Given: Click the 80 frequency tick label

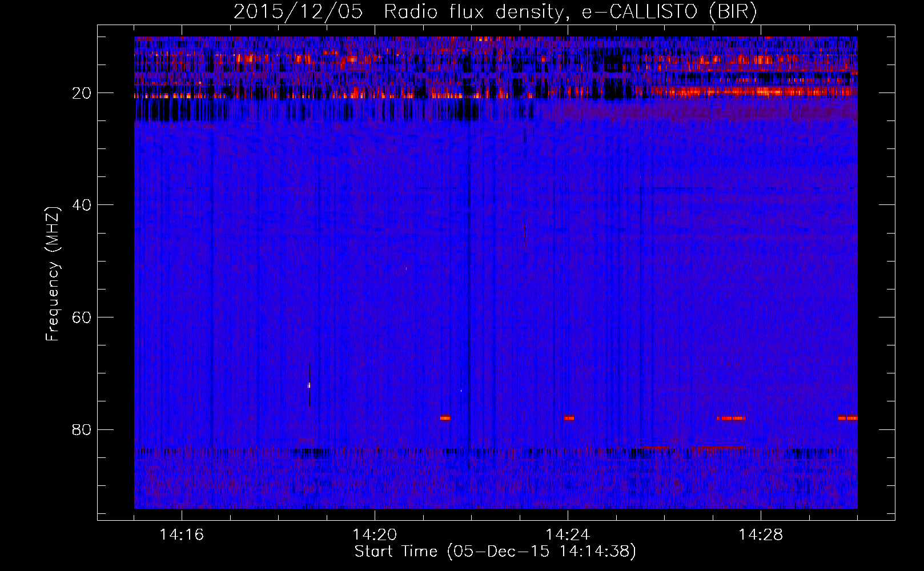Looking at the screenshot, I should pyautogui.click(x=82, y=429).
